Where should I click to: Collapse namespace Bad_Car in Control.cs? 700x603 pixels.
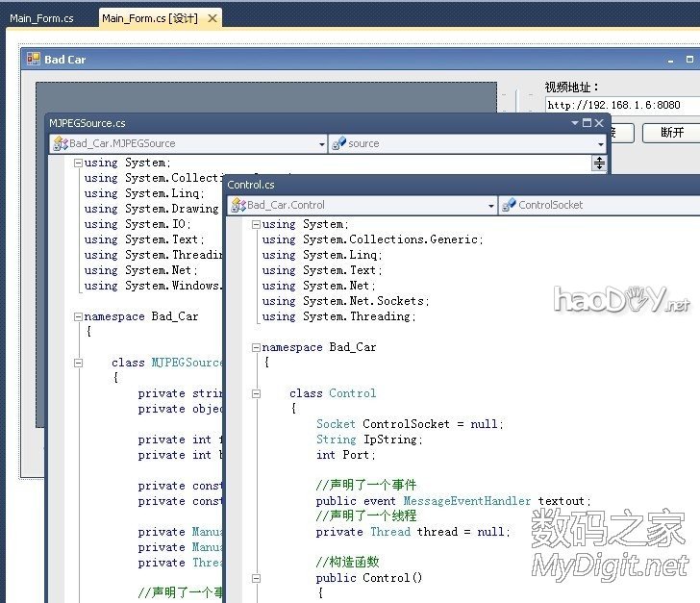[x=256, y=347]
